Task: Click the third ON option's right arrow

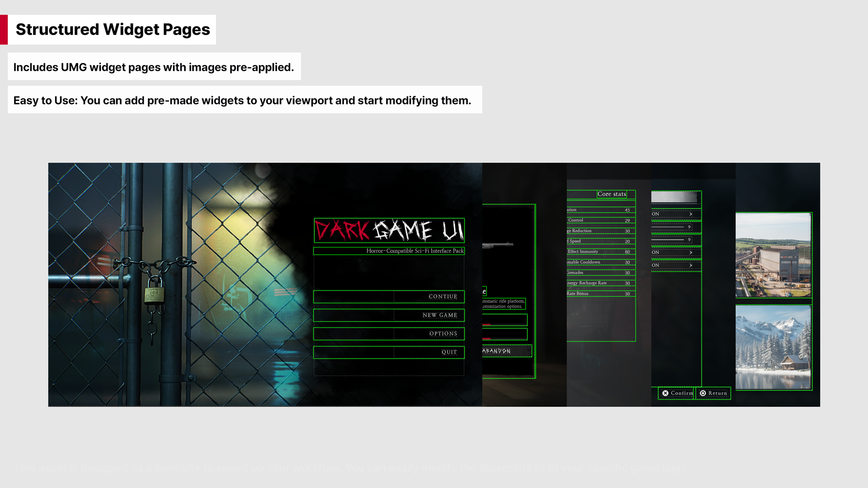Action: click(691, 265)
